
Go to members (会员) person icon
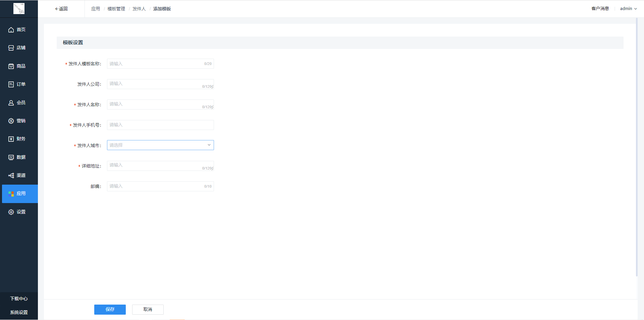point(11,103)
